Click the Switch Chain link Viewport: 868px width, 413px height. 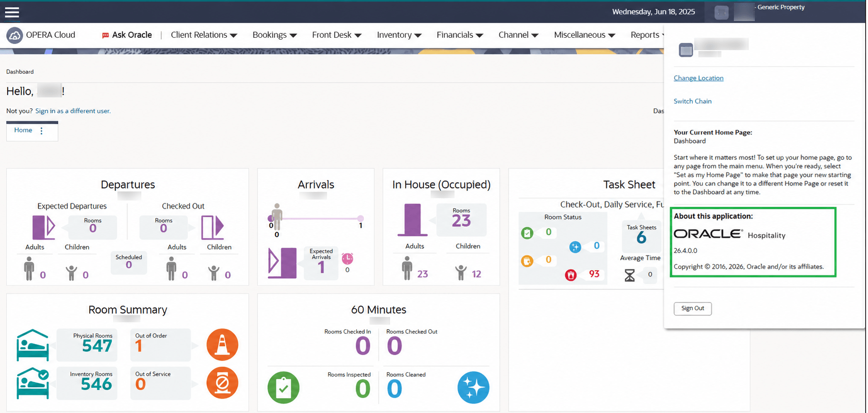(x=692, y=101)
